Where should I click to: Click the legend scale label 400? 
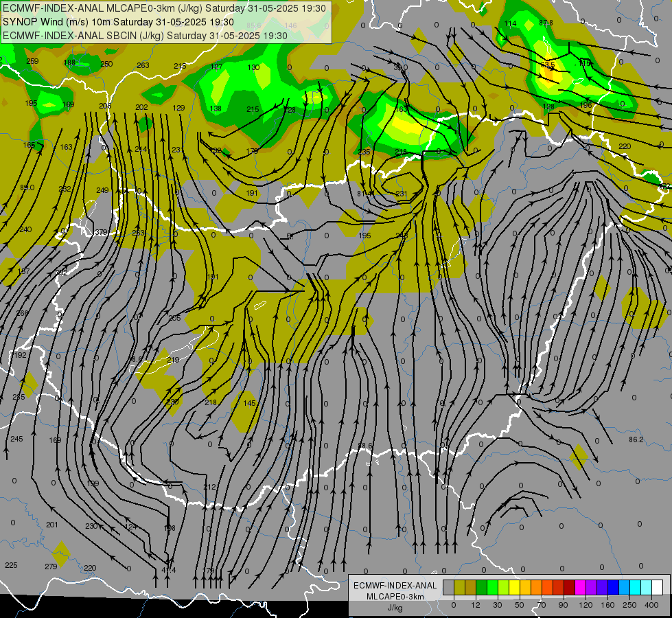(x=651, y=605)
